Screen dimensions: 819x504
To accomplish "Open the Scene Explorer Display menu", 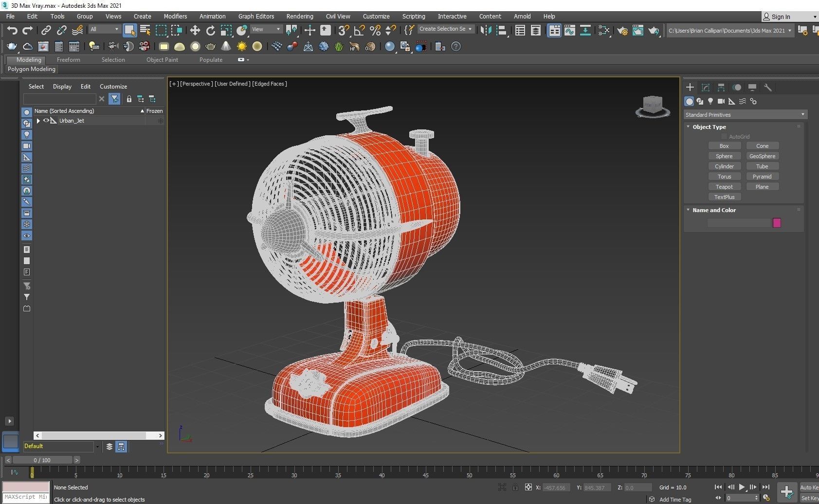I will [x=62, y=87].
